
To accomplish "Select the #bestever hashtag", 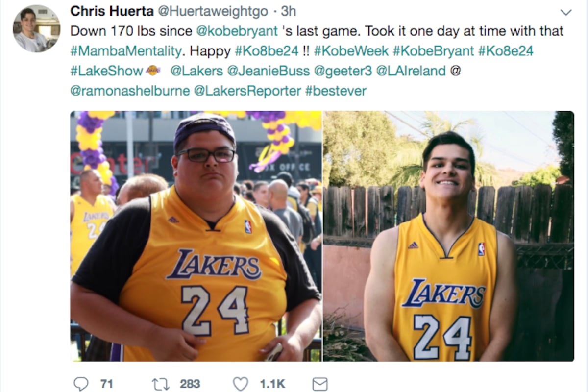I will [336, 91].
